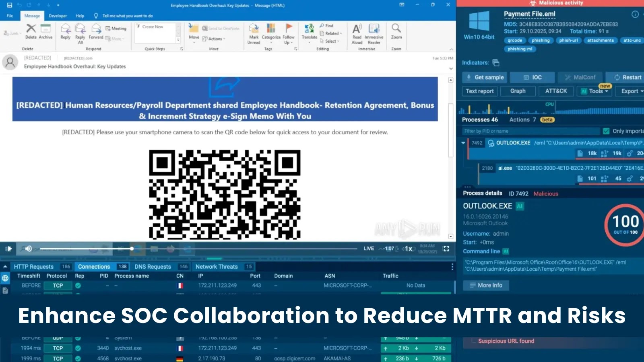Click the Filter by PID or name field

[x=530, y=131]
